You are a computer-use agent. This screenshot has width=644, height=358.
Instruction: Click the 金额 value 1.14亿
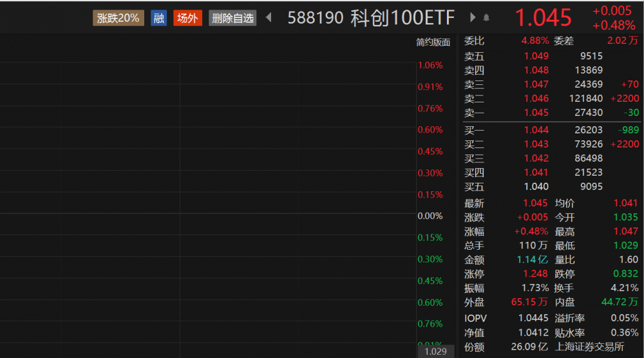[x=532, y=259]
